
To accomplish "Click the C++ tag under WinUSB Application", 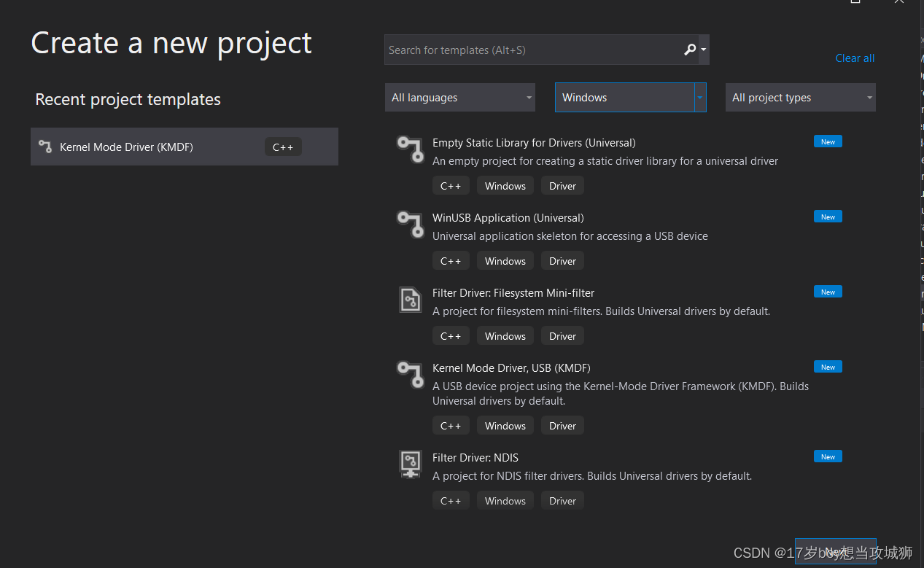I will click(x=451, y=260).
